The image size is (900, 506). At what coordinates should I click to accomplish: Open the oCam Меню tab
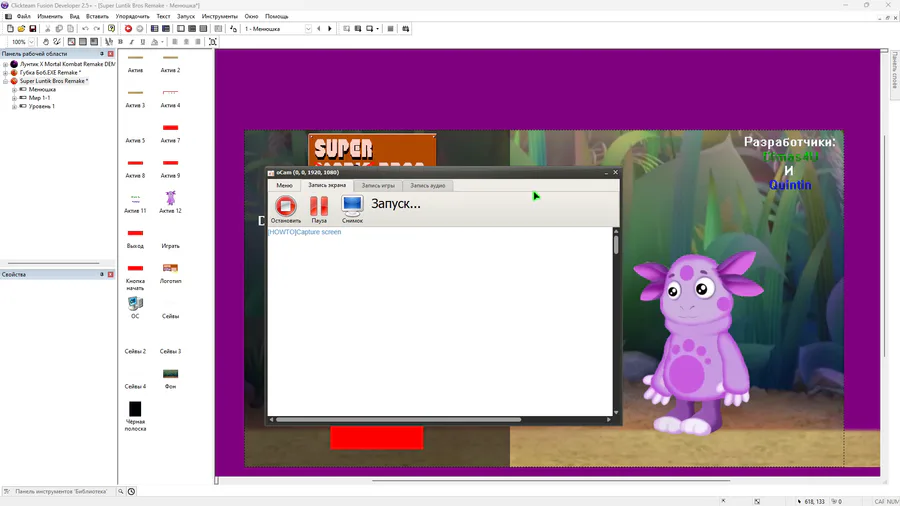pos(284,185)
